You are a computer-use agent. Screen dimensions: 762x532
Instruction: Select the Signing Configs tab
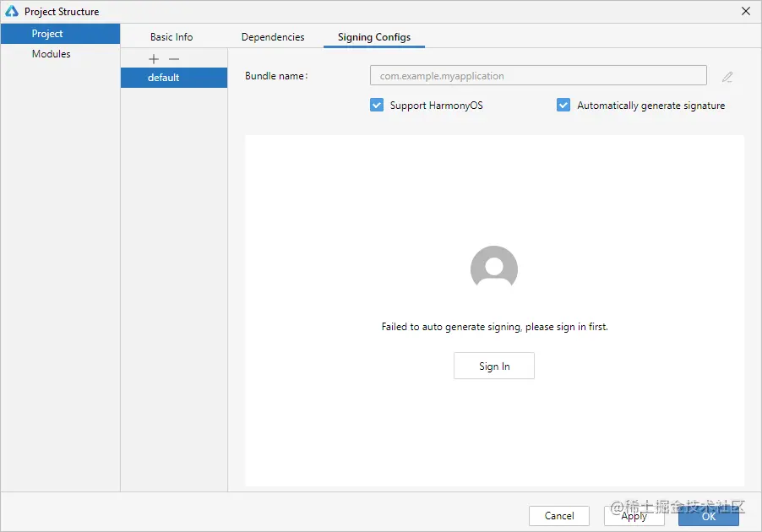pos(374,37)
